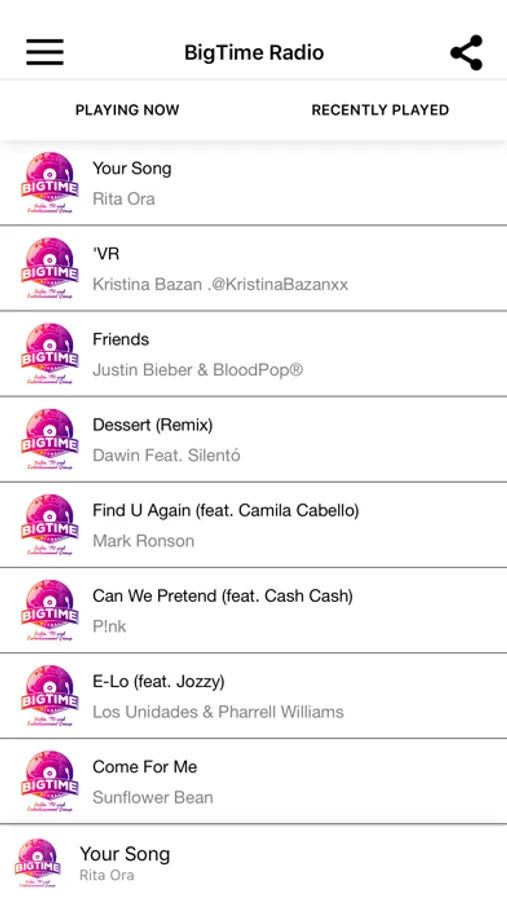
Task: Select E-Lo by Los Unidades
Action: (x=253, y=696)
